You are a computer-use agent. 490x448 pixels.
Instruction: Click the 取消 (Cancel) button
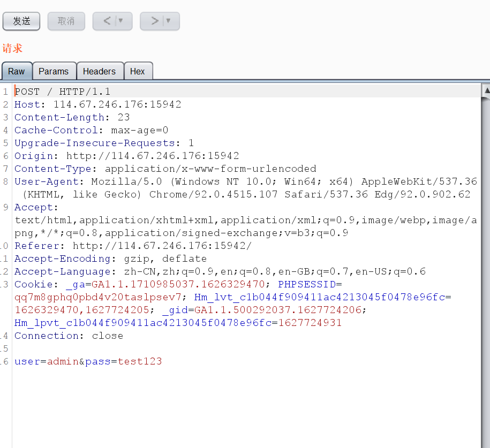66,21
